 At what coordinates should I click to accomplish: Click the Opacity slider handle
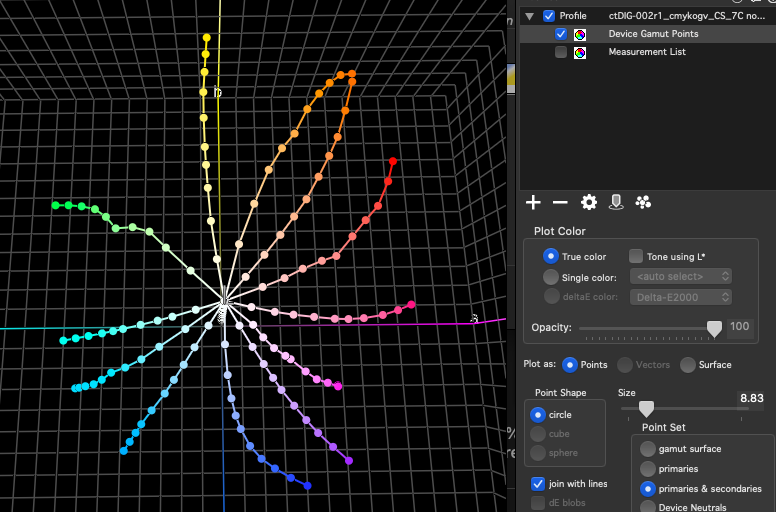point(714,328)
